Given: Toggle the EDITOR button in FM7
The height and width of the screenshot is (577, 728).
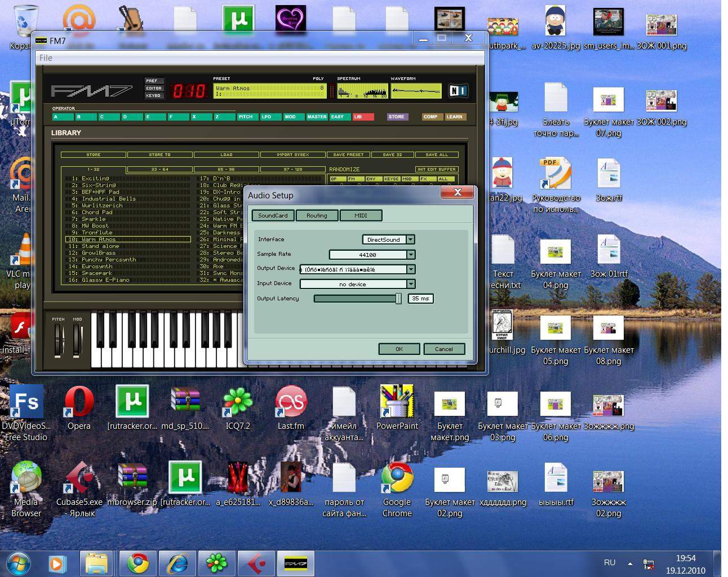Looking at the screenshot, I should click(x=154, y=88).
